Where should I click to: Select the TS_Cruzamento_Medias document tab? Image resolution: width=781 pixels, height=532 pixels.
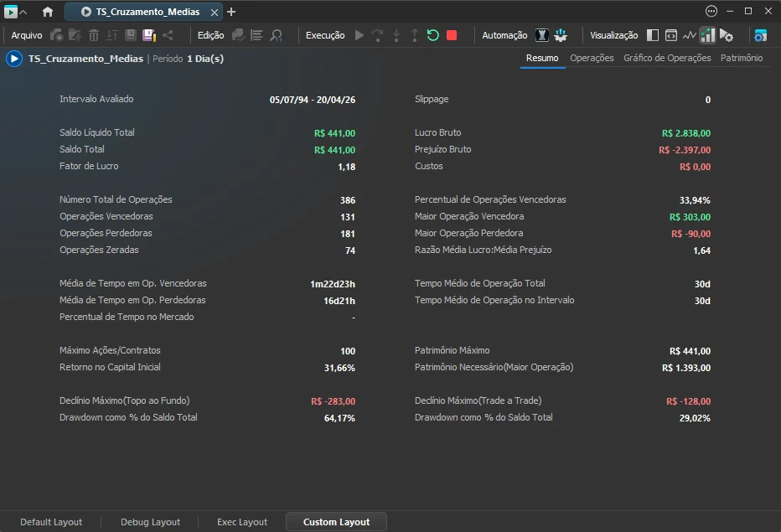point(143,12)
